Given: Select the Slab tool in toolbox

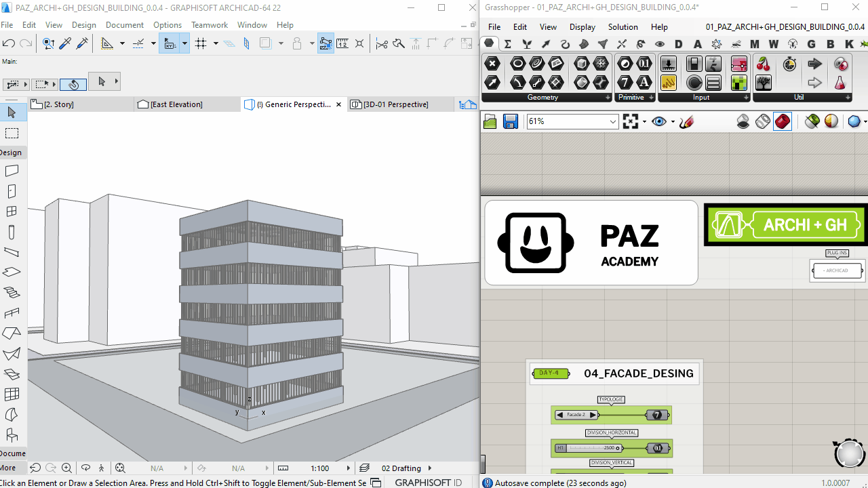Looking at the screenshot, I should pos(12,272).
